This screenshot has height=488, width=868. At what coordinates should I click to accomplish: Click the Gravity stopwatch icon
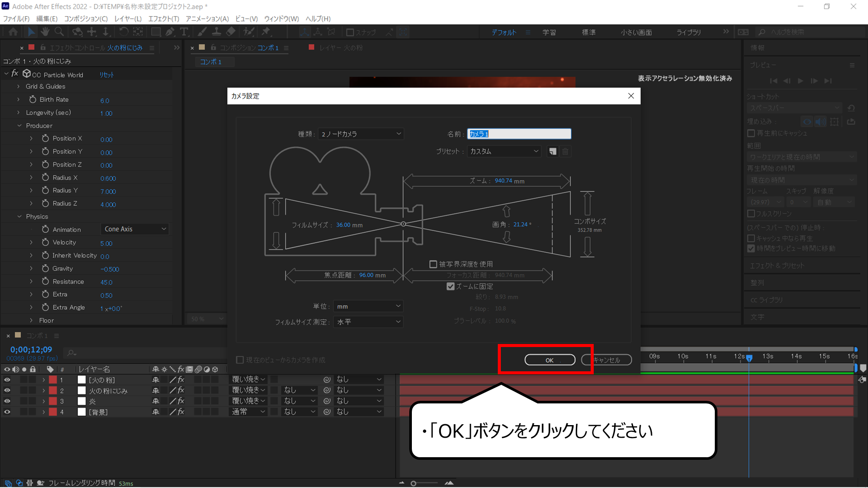pos(45,269)
